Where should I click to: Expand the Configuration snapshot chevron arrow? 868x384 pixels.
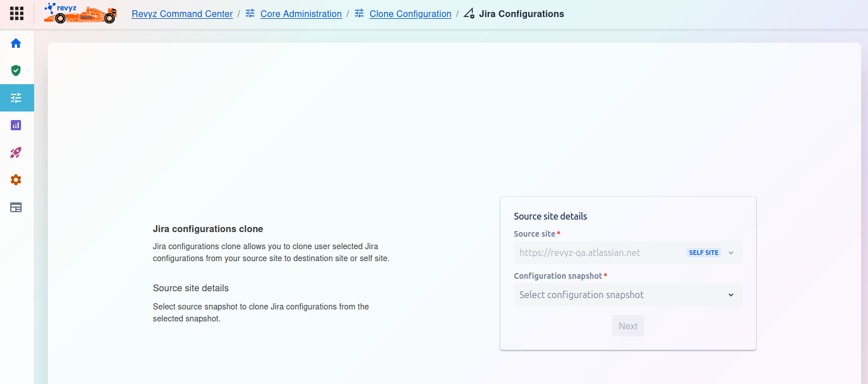pos(731,295)
